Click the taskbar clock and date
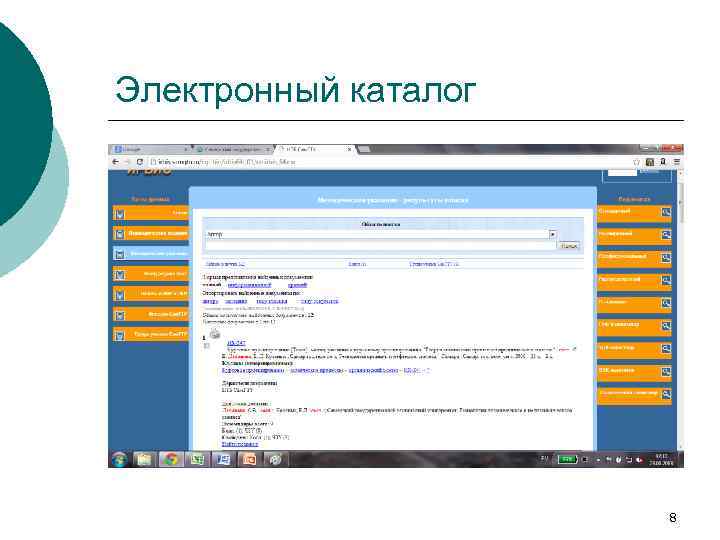720x540 pixels. [x=661, y=460]
